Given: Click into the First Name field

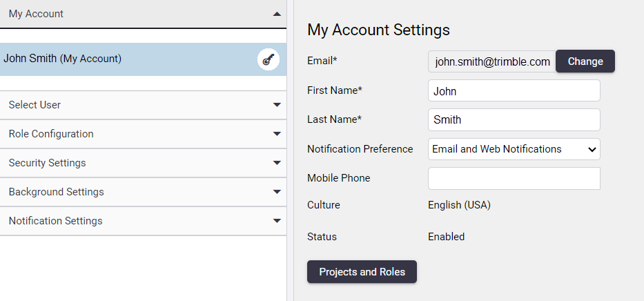Looking at the screenshot, I should [x=514, y=90].
